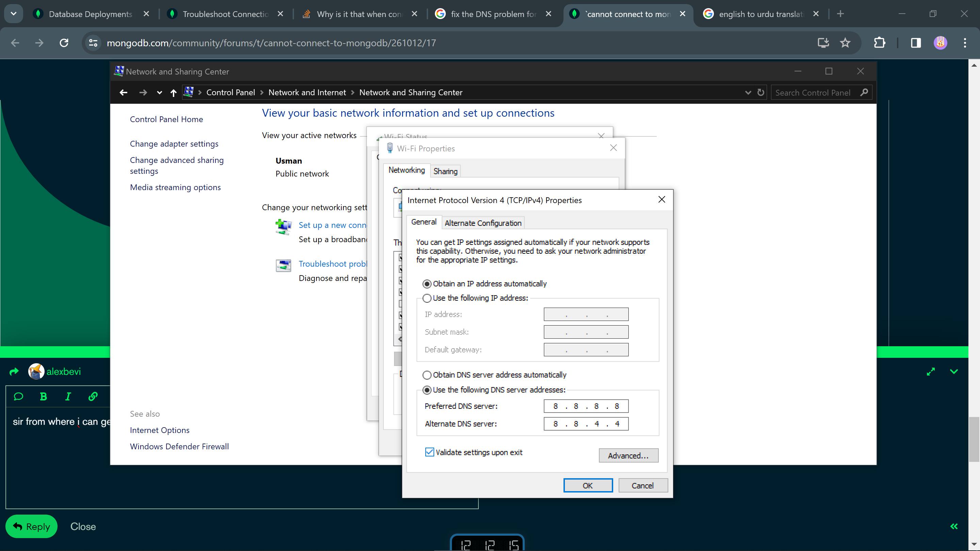
Task: Switch to the Troubleshoot Connection tab
Action: tap(225, 14)
